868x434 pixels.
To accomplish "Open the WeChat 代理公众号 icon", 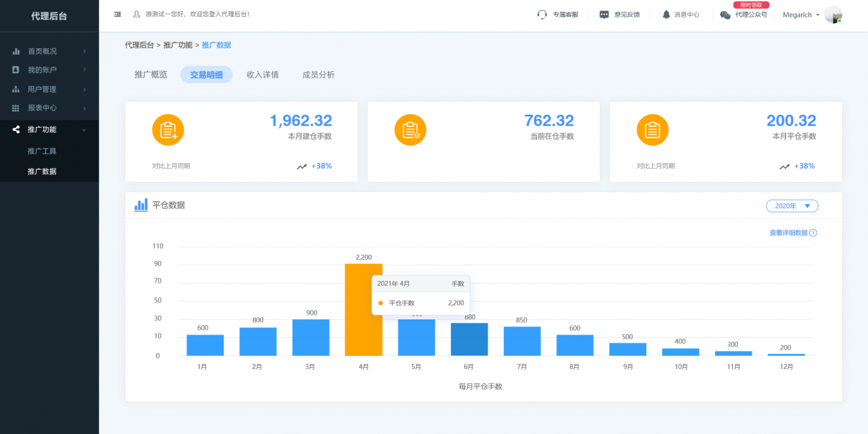I will coord(725,15).
